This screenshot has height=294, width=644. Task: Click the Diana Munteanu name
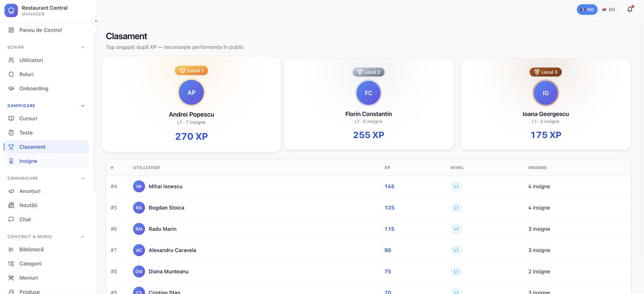(169, 271)
